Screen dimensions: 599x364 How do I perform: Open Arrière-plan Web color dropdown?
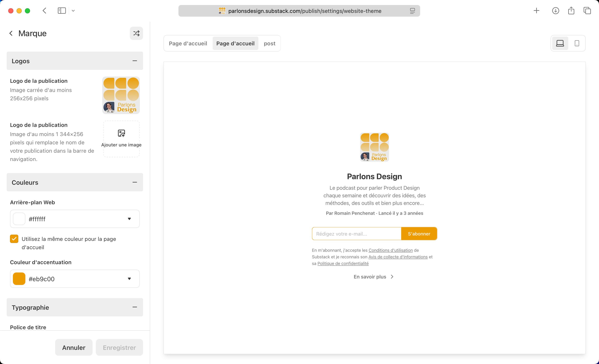pos(129,219)
